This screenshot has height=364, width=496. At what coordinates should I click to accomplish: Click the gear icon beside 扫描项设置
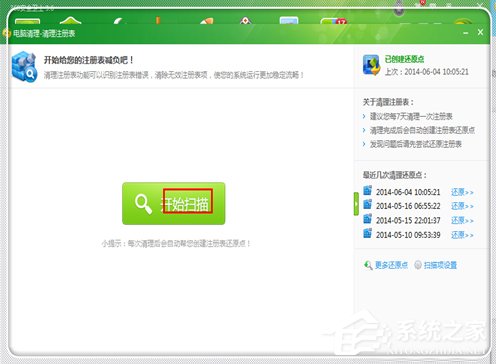(x=418, y=265)
